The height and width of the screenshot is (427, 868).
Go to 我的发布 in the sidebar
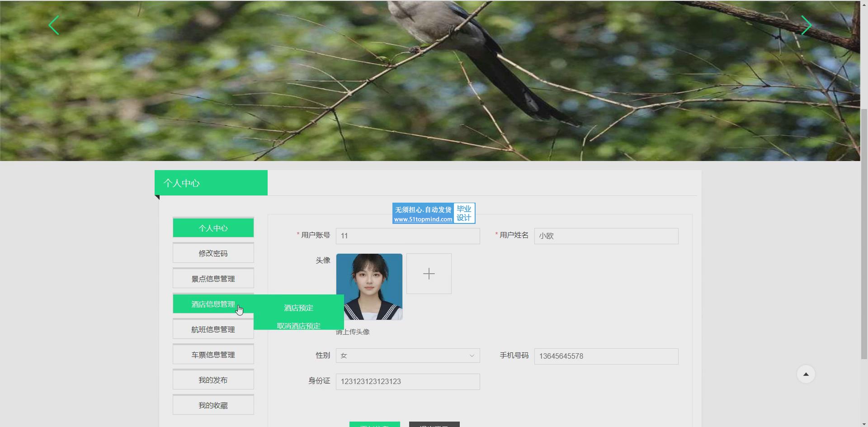213,380
